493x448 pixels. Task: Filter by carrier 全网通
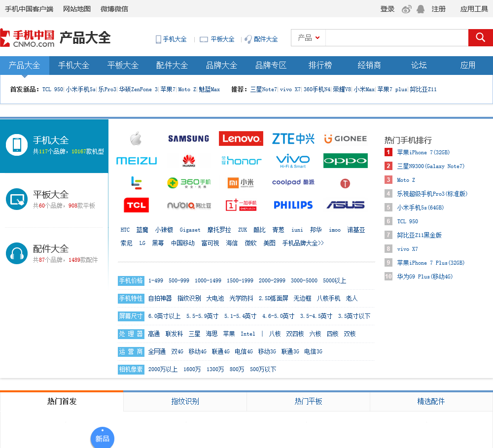(157, 351)
